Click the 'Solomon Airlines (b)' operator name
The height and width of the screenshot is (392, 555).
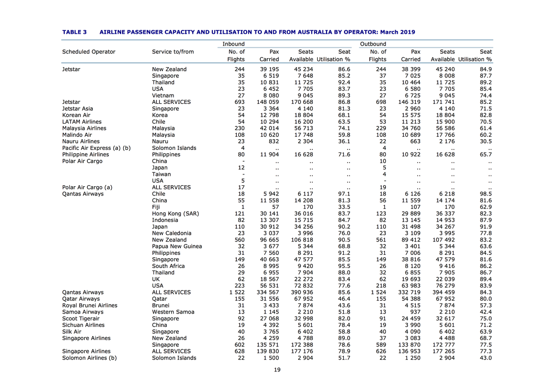[x=90, y=358]
